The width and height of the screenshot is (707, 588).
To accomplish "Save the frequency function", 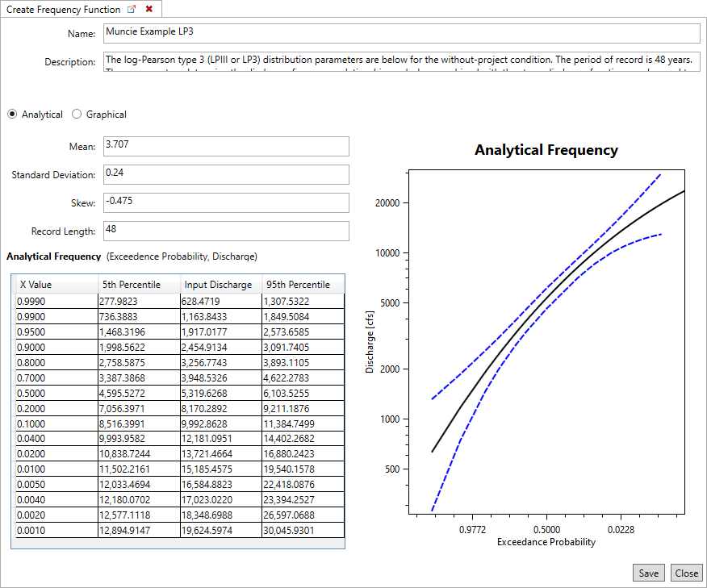I will 649,573.
